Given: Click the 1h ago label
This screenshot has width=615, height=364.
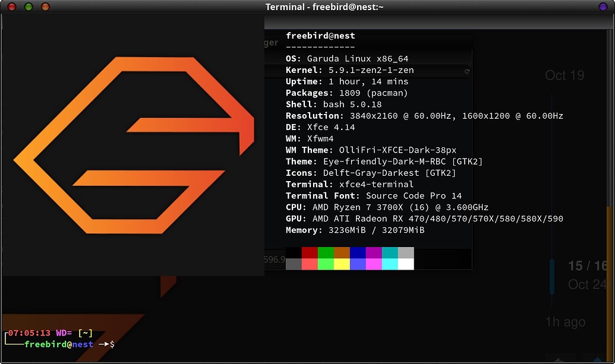Looking at the screenshot, I should (x=564, y=322).
